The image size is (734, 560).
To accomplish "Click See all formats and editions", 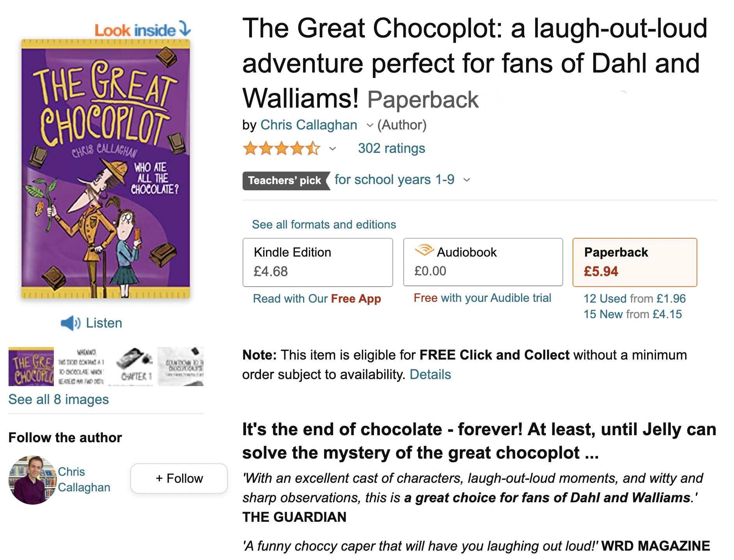I will [324, 225].
